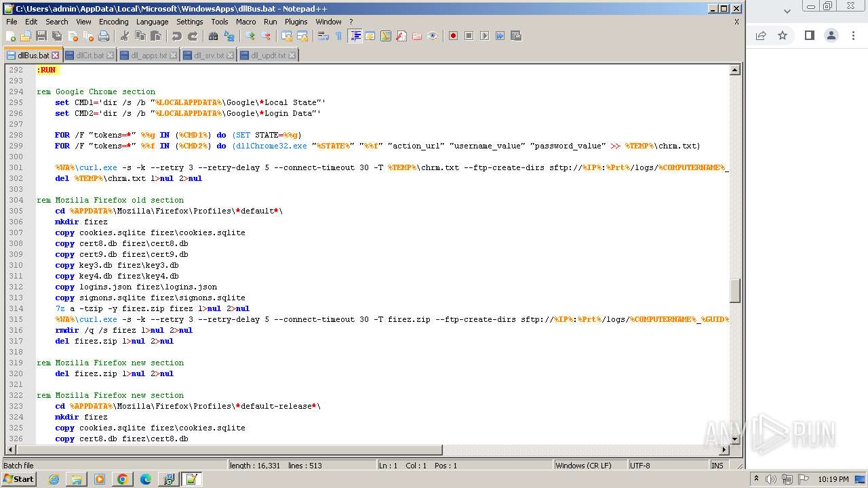Close the dll_apps.txt tab
The height and width of the screenshot is (488, 868).
173,56
